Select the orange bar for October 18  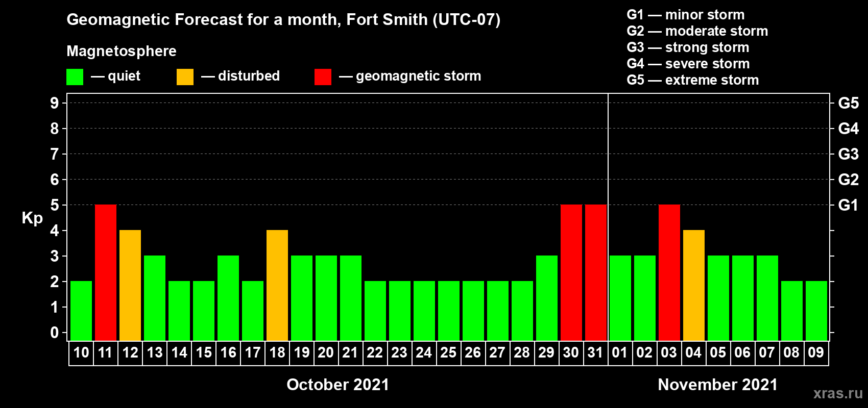click(x=277, y=286)
